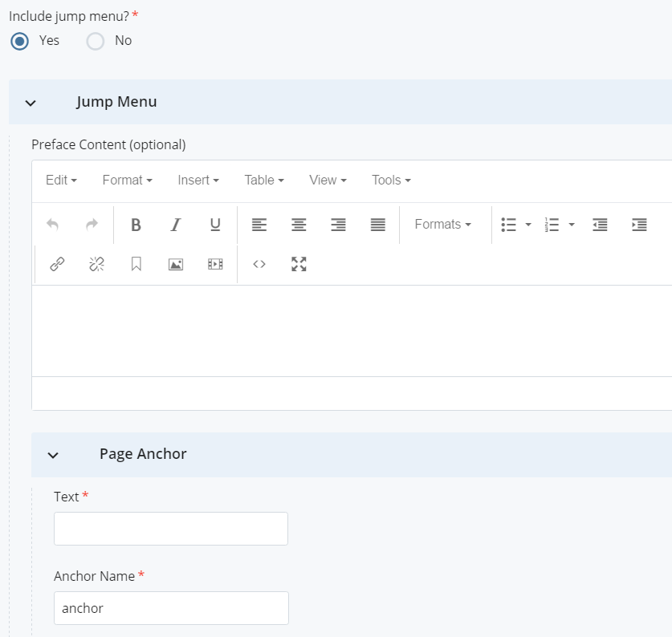Toggle italic text formatting

pos(176,225)
